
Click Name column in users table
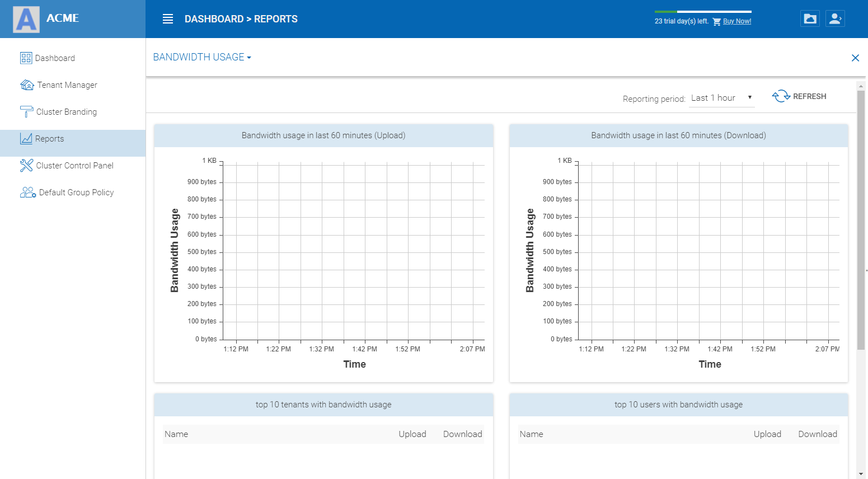pos(531,434)
